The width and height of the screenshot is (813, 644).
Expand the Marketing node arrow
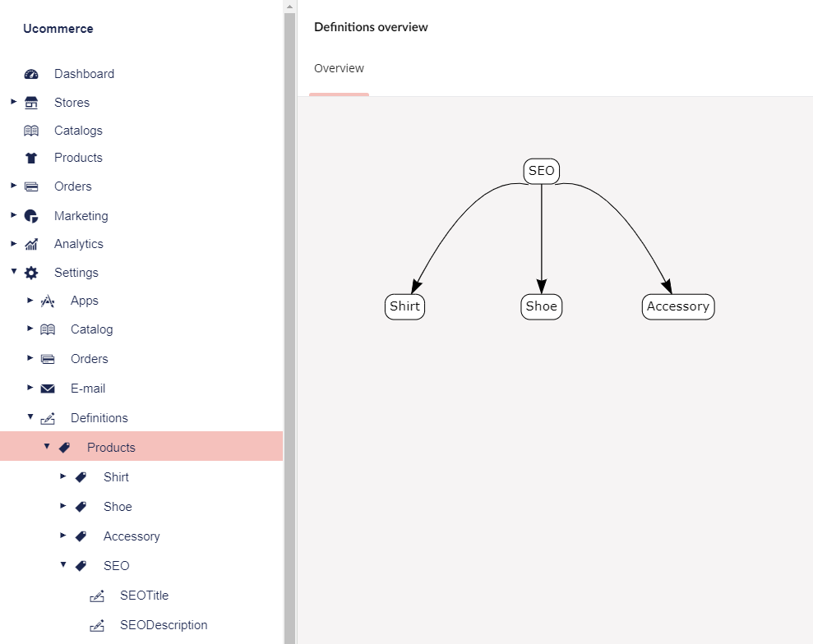[x=14, y=215]
